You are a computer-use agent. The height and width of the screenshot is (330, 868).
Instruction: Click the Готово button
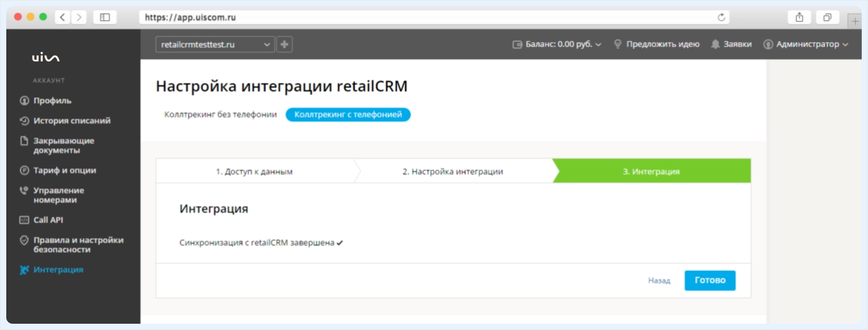coord(710,280)
